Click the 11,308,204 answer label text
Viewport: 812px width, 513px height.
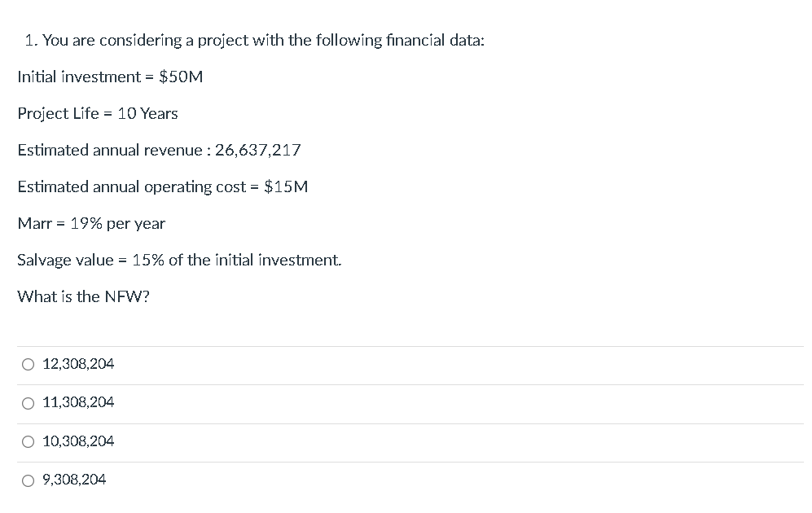[78, 402]
